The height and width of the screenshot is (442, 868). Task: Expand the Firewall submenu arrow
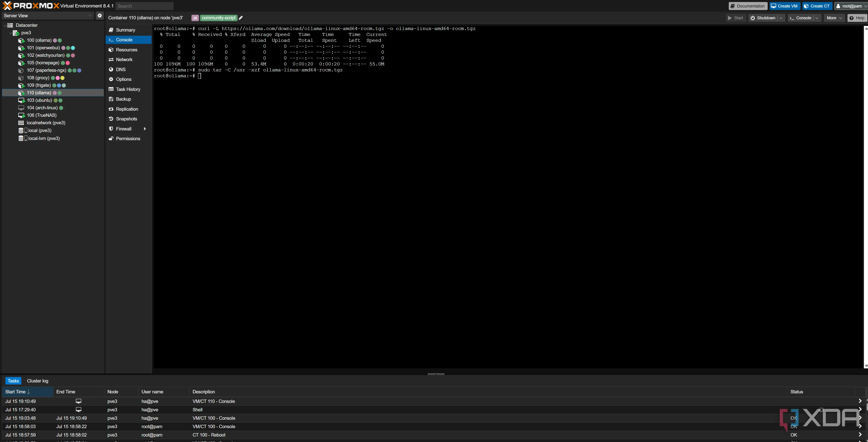145,129
